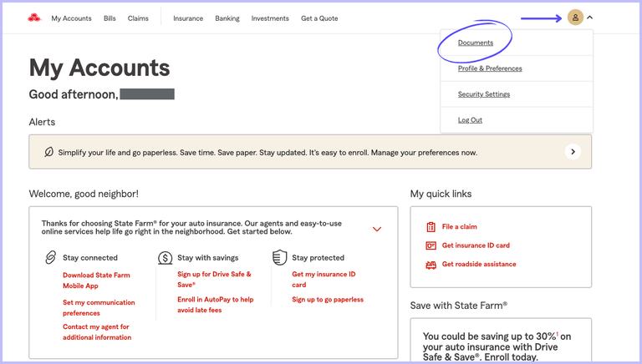Click the insurance ID card icon
Screen dimensions: 642x364
(431, 245)
